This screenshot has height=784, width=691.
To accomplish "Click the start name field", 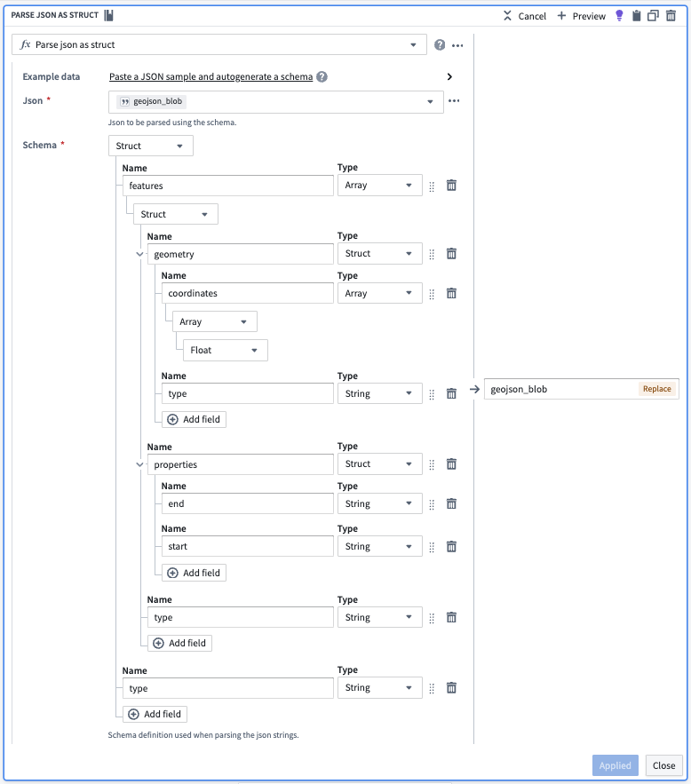I will (247, 547).
